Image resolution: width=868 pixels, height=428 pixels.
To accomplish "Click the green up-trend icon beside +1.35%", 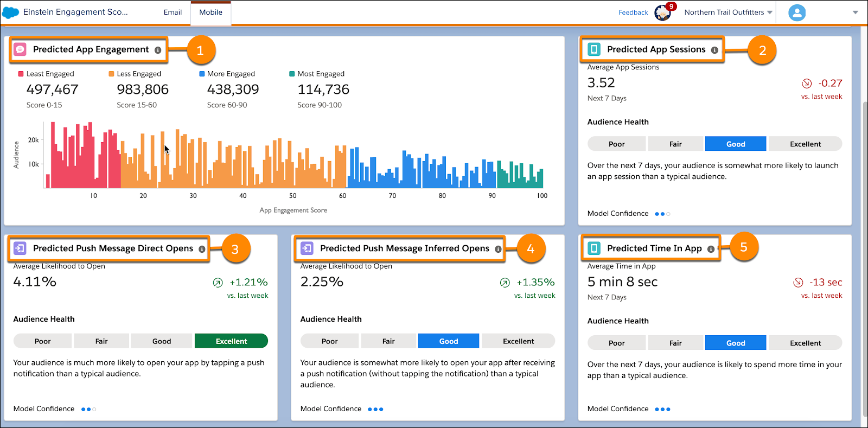I will click(505, 282).
